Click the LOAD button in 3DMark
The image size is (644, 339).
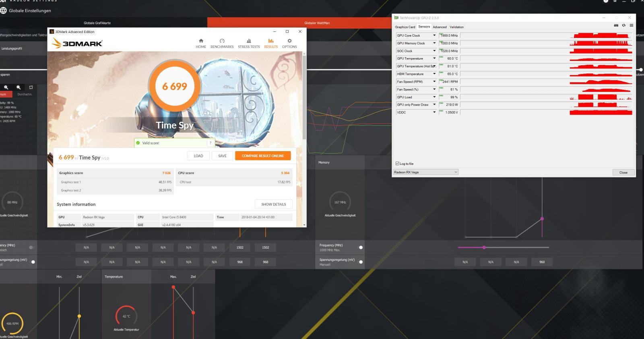tap(198, 156)
